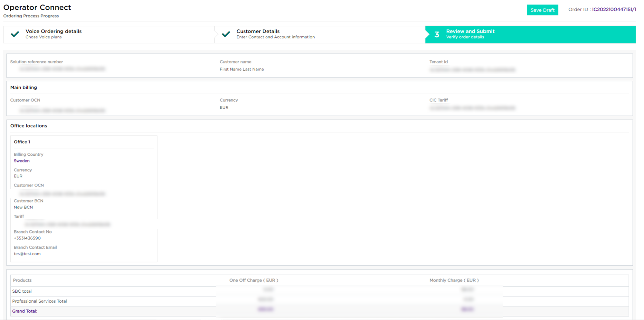
Task: Click the Save Draft button
Action: [x=542, y=10]
